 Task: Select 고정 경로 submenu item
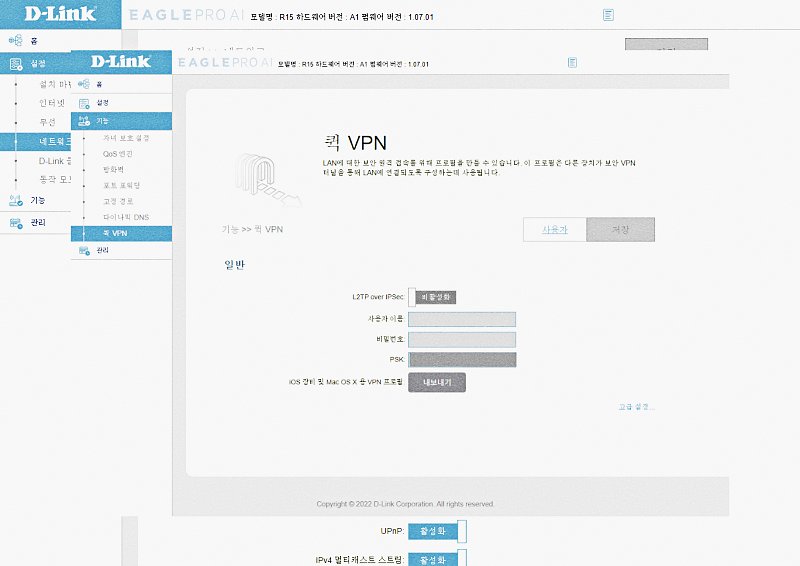118,201
